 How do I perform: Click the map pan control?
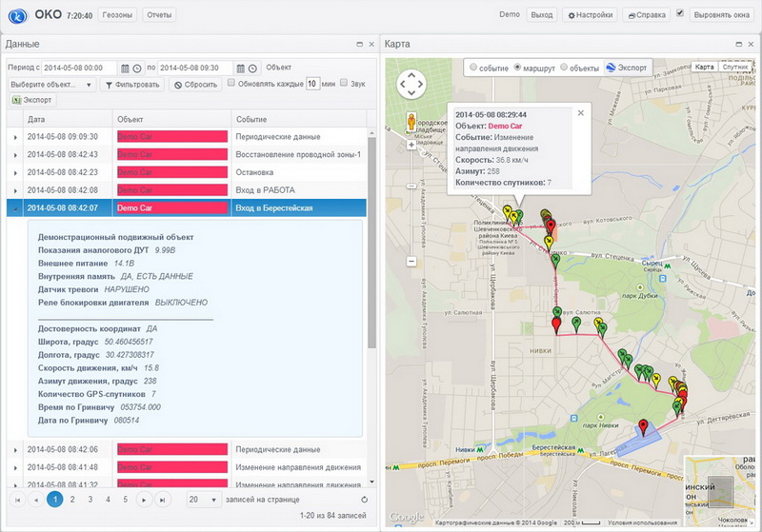[x=411, y=84]
